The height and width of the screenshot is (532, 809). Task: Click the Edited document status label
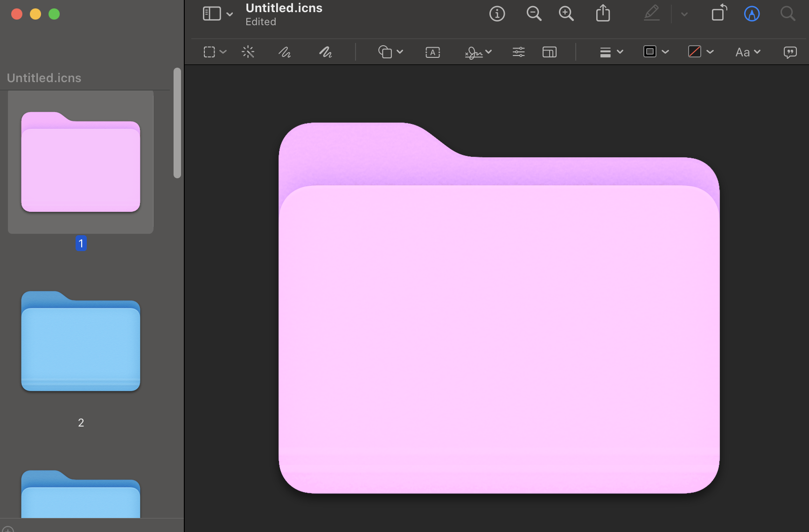(x=261, y=22)
